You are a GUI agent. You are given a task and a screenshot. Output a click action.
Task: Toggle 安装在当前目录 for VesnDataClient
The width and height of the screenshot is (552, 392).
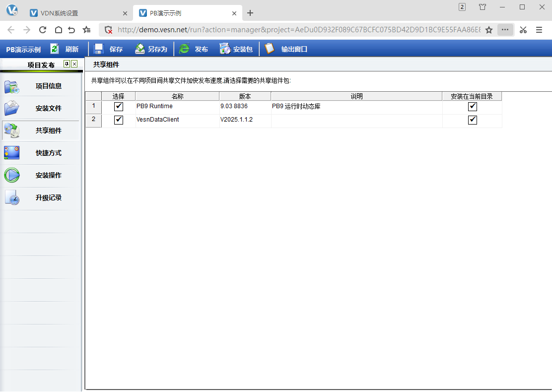(x=473, y=120)
